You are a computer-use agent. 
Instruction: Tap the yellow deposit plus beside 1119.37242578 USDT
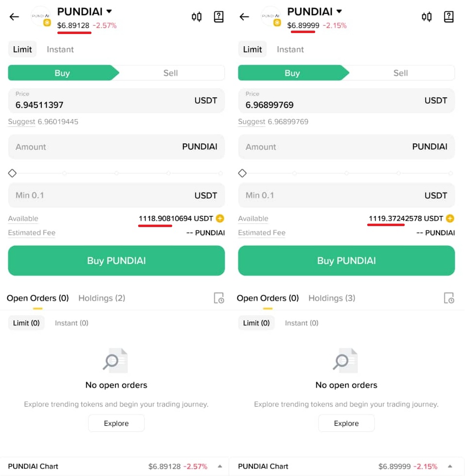click(450, 219)
